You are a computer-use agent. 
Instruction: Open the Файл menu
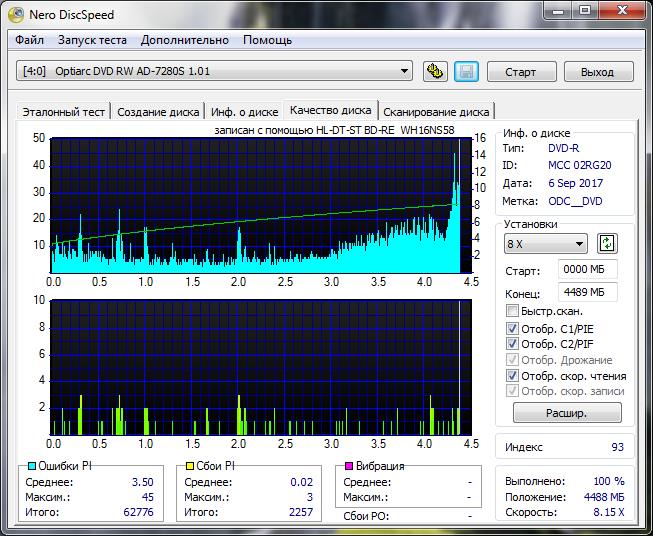click(30, 40)
